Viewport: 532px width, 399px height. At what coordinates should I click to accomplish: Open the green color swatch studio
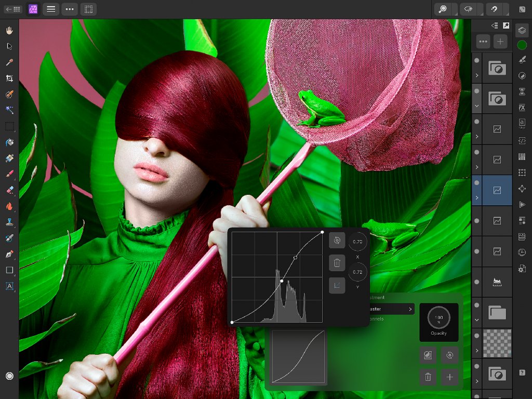coord(522,45)
